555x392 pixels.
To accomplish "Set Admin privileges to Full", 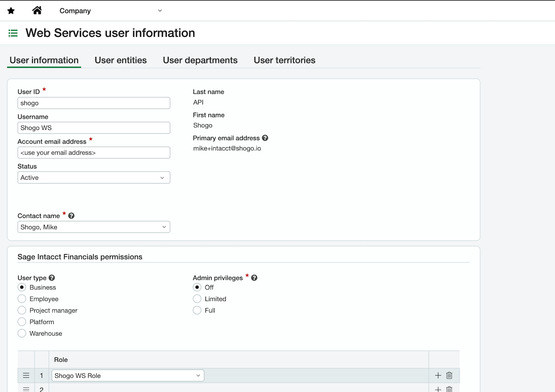I will [197, 310].
